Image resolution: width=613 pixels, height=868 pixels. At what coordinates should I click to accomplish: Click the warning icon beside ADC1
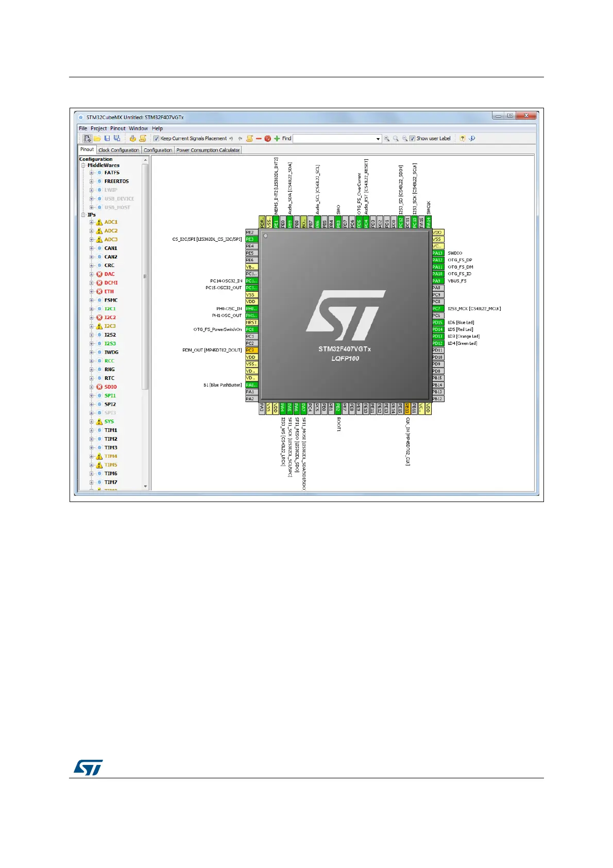[x=99, y=223]
